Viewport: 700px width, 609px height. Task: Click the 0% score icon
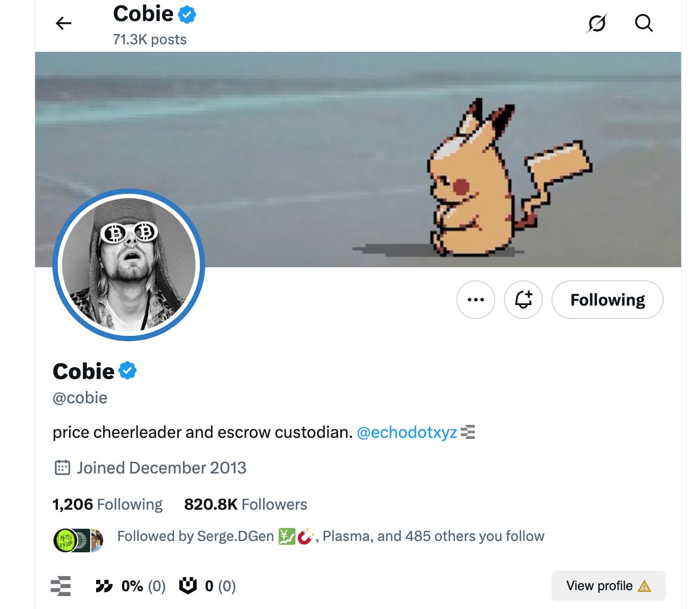point(104,586)
